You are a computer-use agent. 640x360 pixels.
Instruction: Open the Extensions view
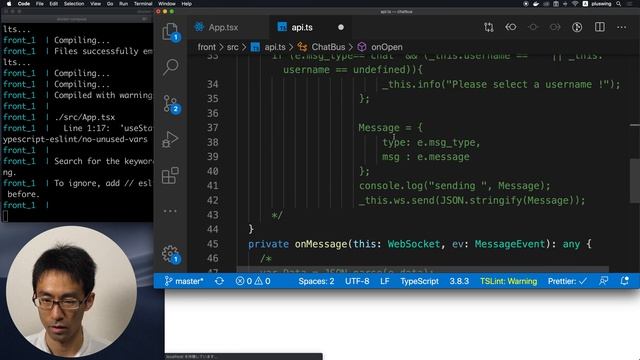pyautogui.click(x=170, y=176)
